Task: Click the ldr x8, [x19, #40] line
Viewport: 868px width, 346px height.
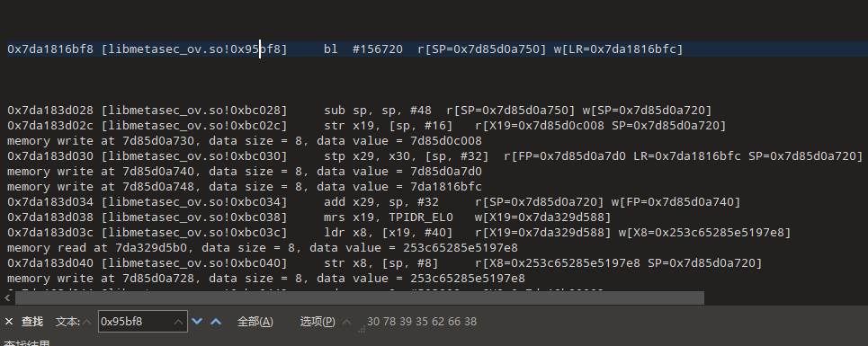Action: click(x=398, y=233)
